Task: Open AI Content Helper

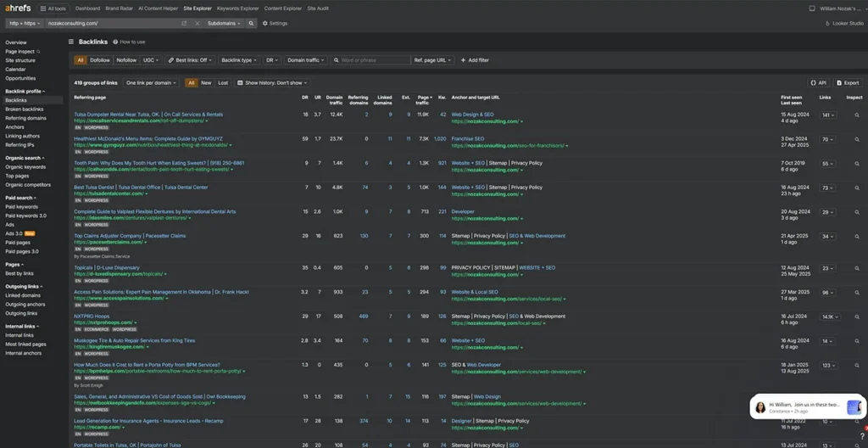Action: pos(159,8)
